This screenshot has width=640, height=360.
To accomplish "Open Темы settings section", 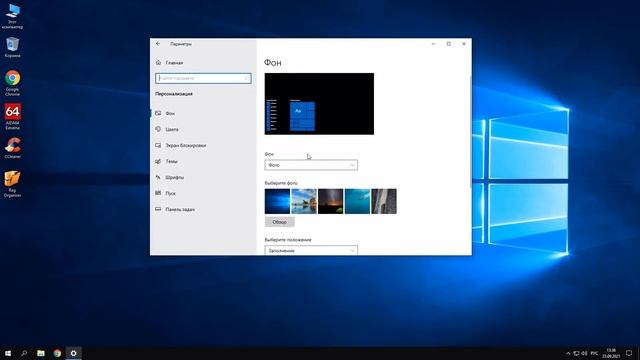I will (203, 161).
